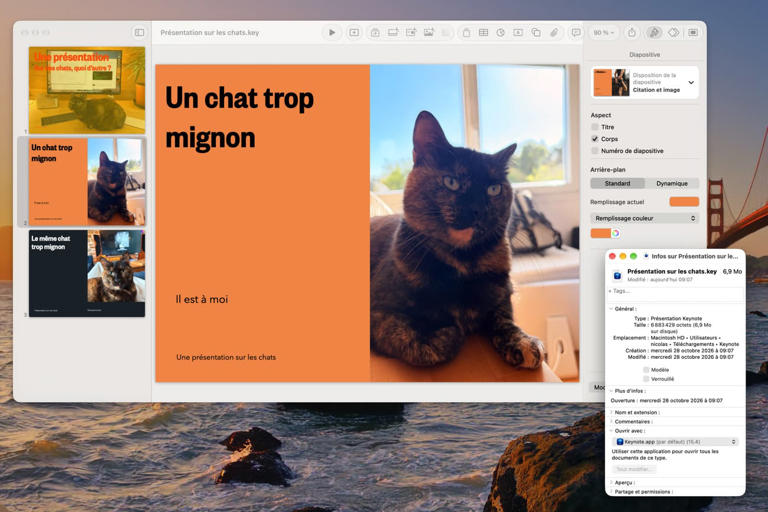
Task: Click the window title Présentation sur les chats.key
Action: pyautogui.click(x=210, y=33)
